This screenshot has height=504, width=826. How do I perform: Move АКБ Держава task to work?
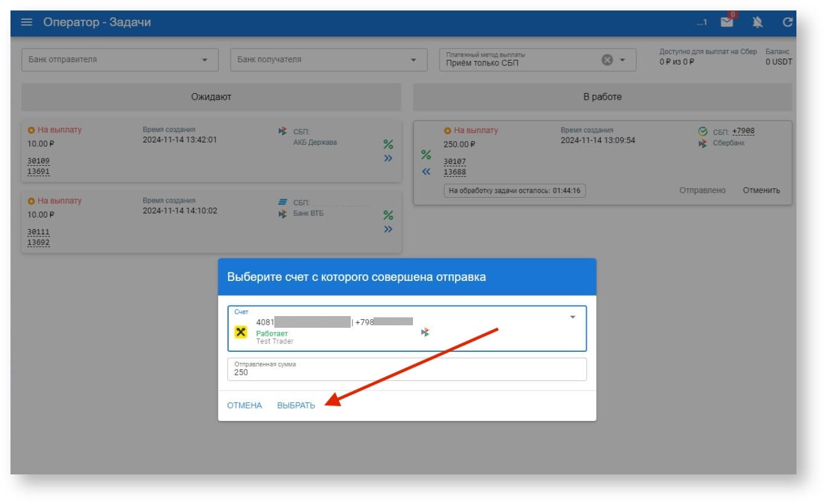coord(388,158)
